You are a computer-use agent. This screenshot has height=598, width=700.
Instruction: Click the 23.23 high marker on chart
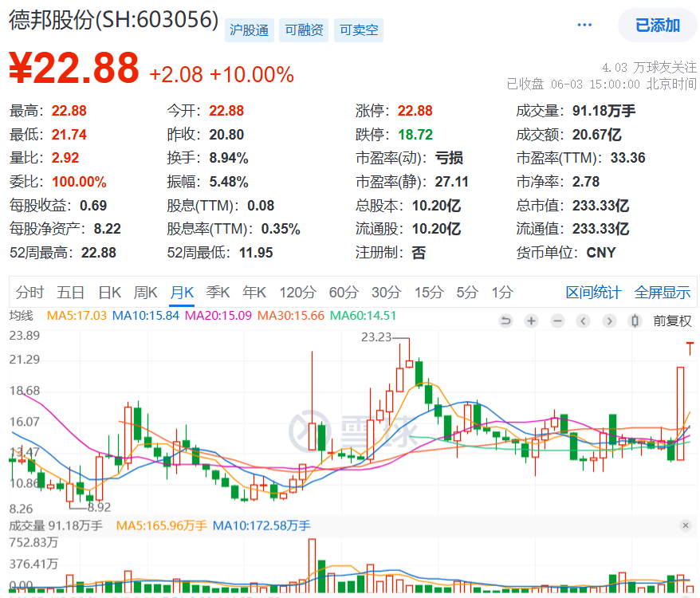pos(376,336)
